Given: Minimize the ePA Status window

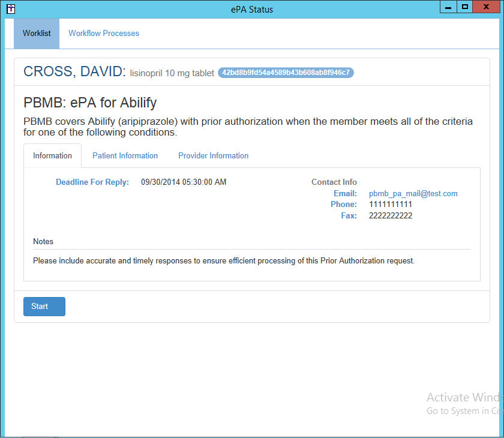Looking at the screenshot, I should click(x=448, y=7).
